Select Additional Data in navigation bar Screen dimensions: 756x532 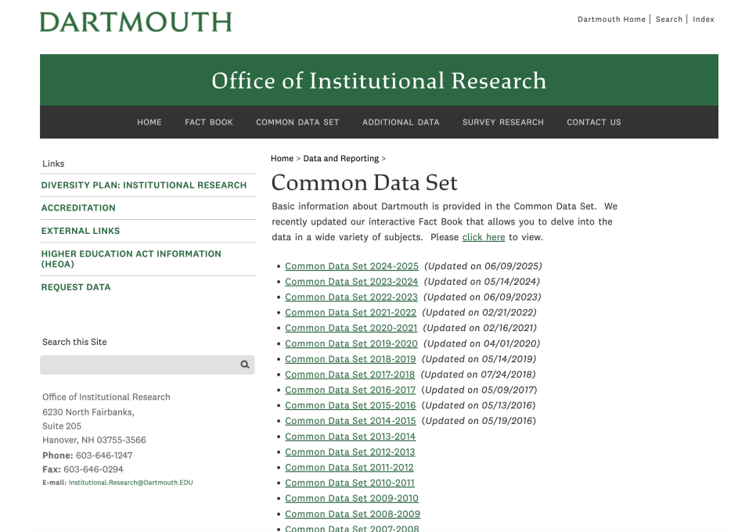click(401, 122)
